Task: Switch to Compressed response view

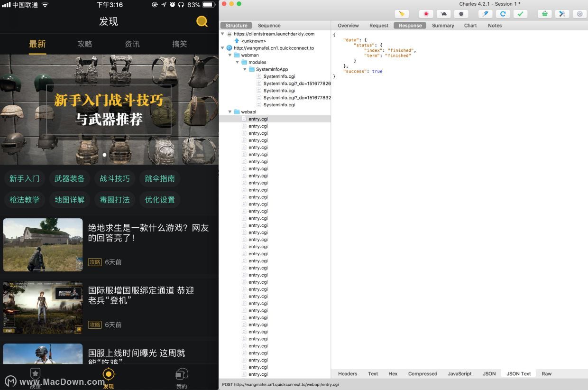Action: pyautogui.click(x=423, y=374)
